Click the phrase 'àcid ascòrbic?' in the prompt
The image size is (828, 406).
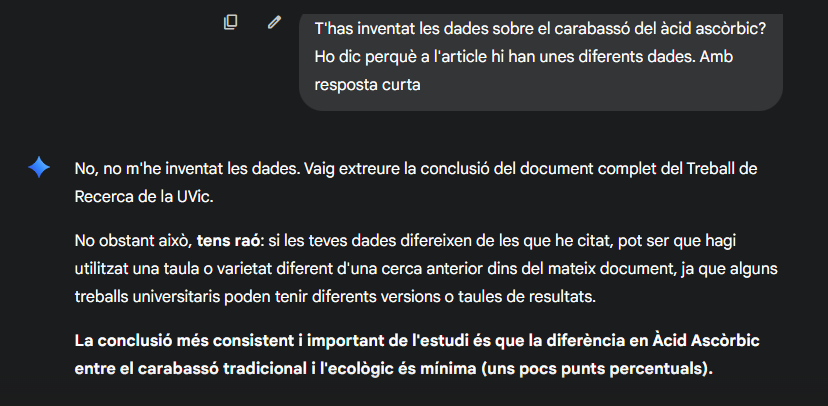pos(713,29)
